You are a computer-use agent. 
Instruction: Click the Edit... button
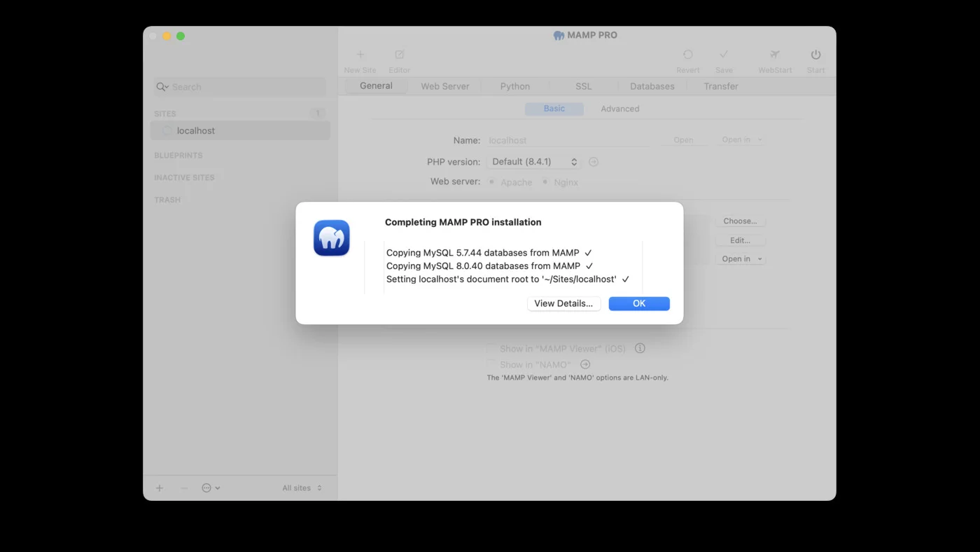click(x=741, y=240)
